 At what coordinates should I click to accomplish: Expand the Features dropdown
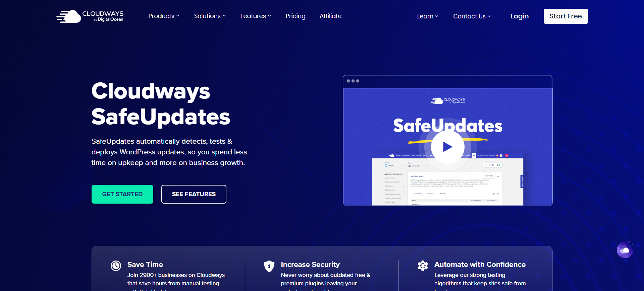(256, 16)
